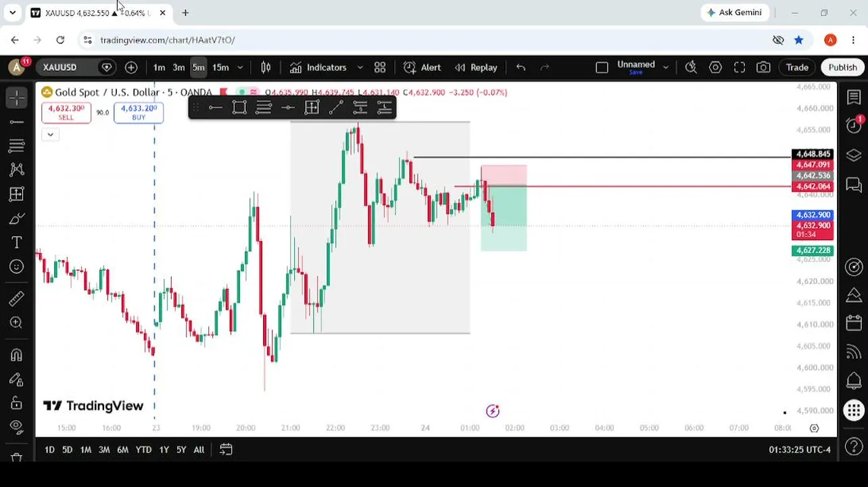Viewport: 868px width, 487px height.
Task: Open the calendar panel icon
Action: 854,323
